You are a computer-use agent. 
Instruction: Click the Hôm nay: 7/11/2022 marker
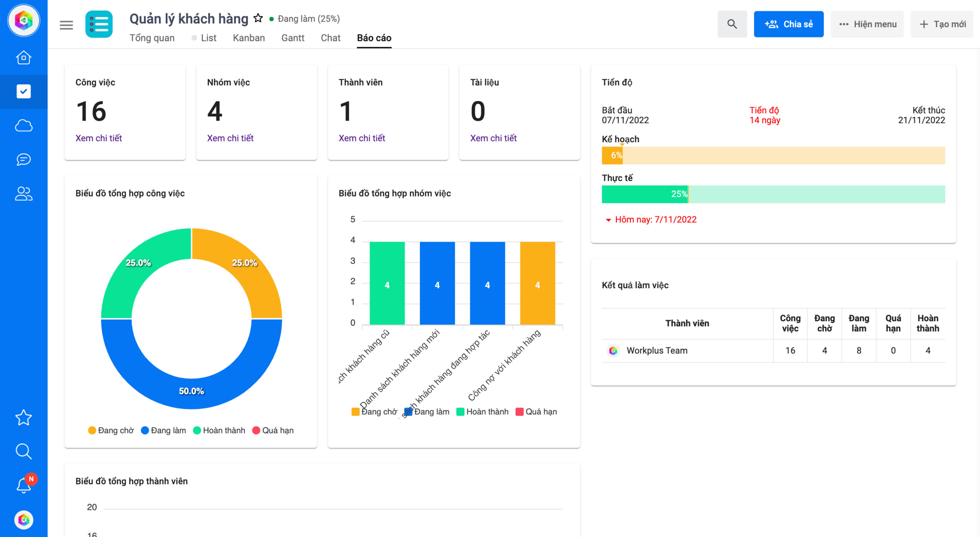(x=651, y=220)
